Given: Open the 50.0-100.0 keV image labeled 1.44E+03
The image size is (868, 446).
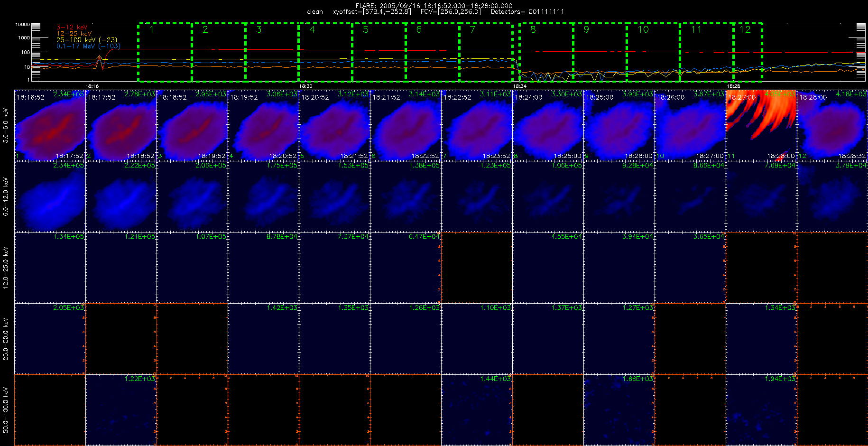Looking at the screenshot, I should pos(477,409).
